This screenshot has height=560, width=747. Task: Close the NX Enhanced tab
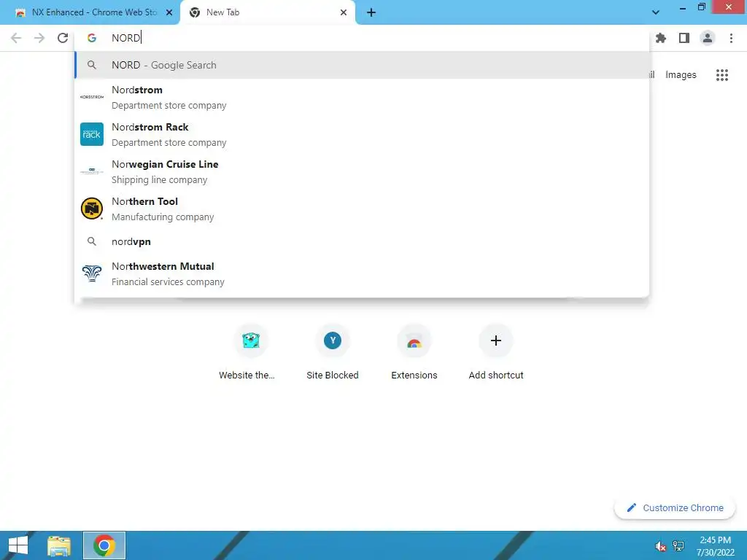pos(169,13)
